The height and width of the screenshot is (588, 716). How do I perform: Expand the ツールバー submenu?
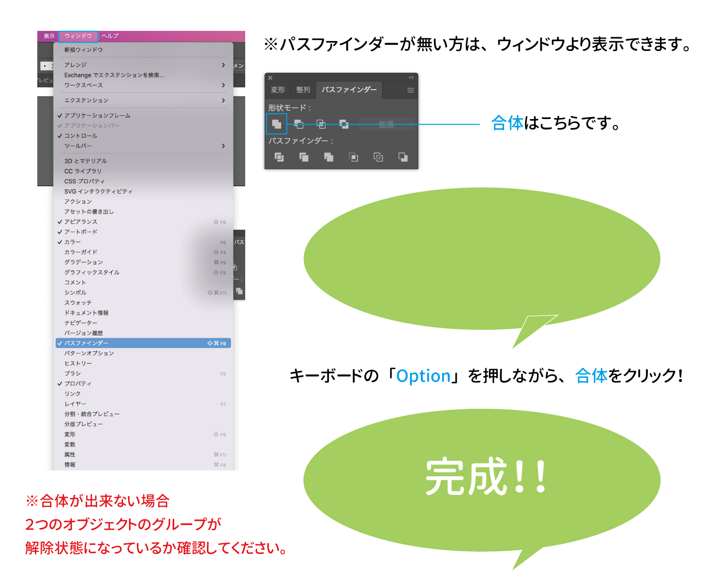(143, 146)
